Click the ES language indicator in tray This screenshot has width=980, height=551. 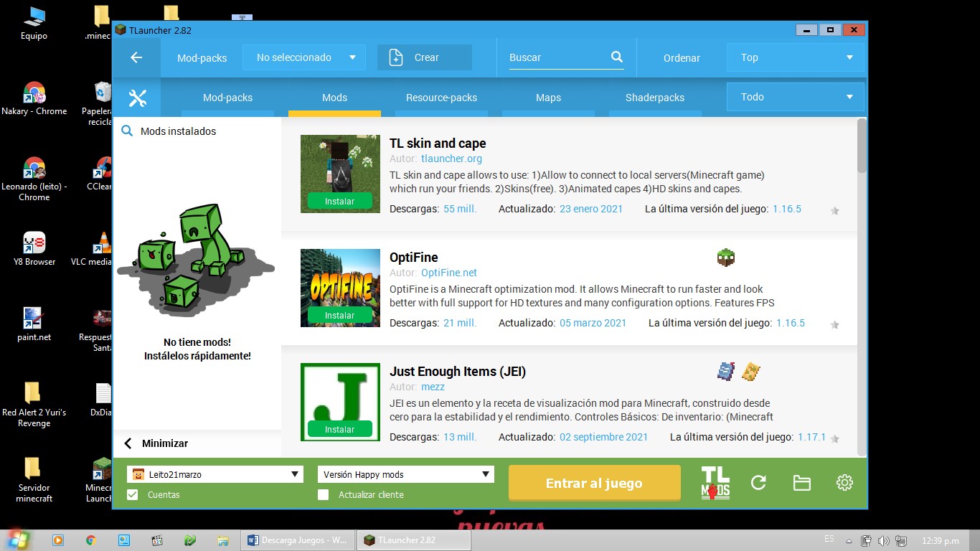click(829, 538)
